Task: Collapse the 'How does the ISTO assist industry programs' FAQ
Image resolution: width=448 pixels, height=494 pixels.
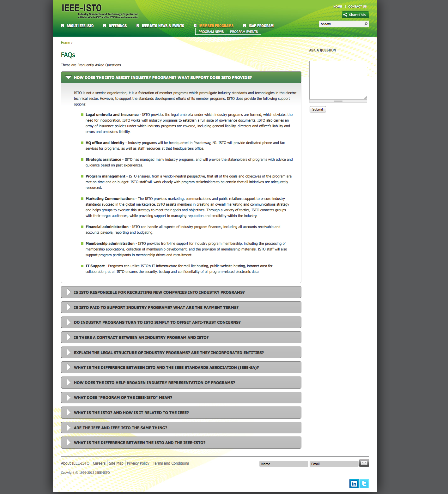Action: click(181, 77)
